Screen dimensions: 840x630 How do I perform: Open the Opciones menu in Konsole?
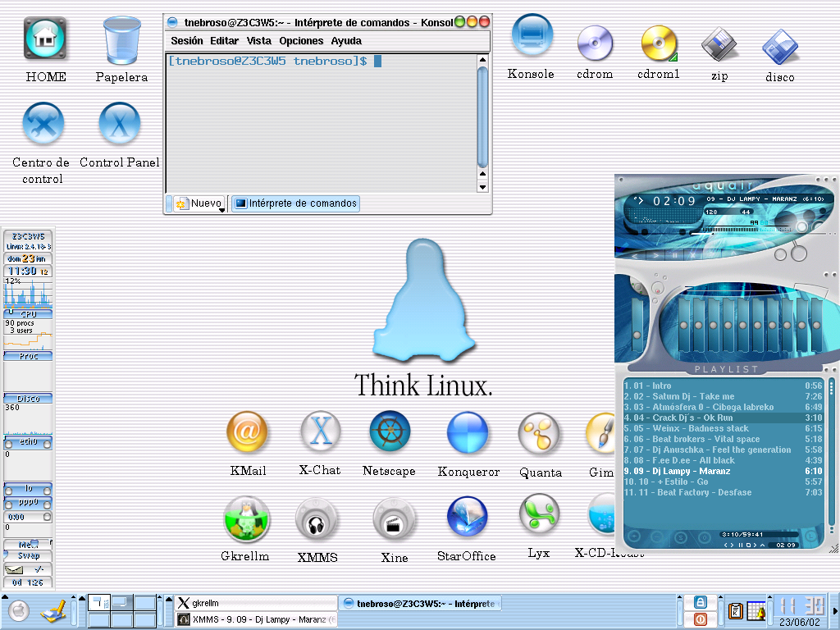click(x=301, y=40)
